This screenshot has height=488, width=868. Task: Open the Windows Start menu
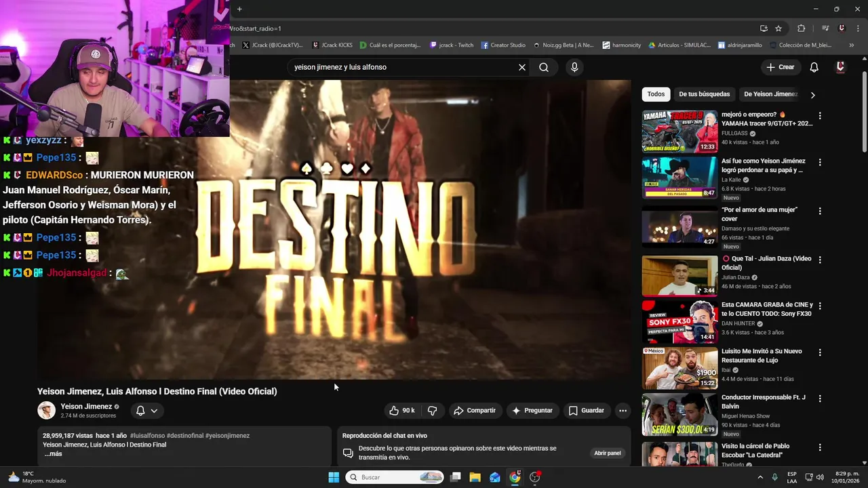click(334, 477)
